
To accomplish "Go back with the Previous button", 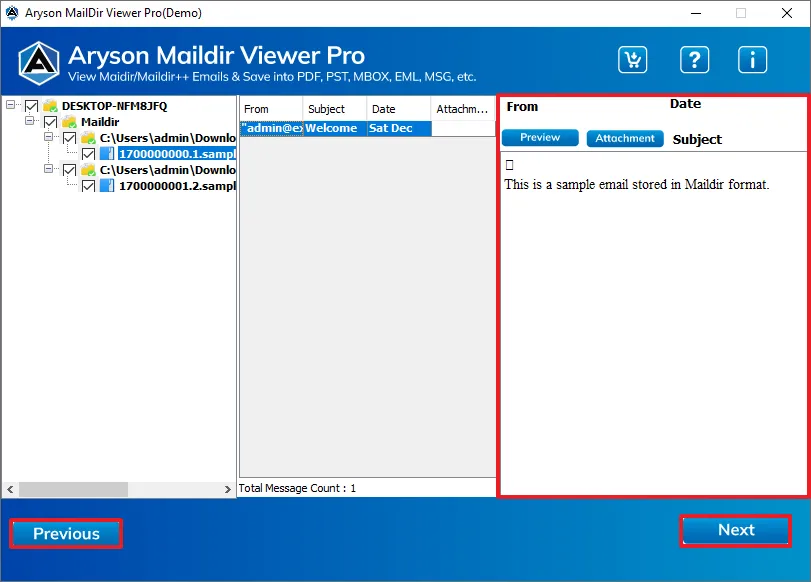I will tap(66, 533).
